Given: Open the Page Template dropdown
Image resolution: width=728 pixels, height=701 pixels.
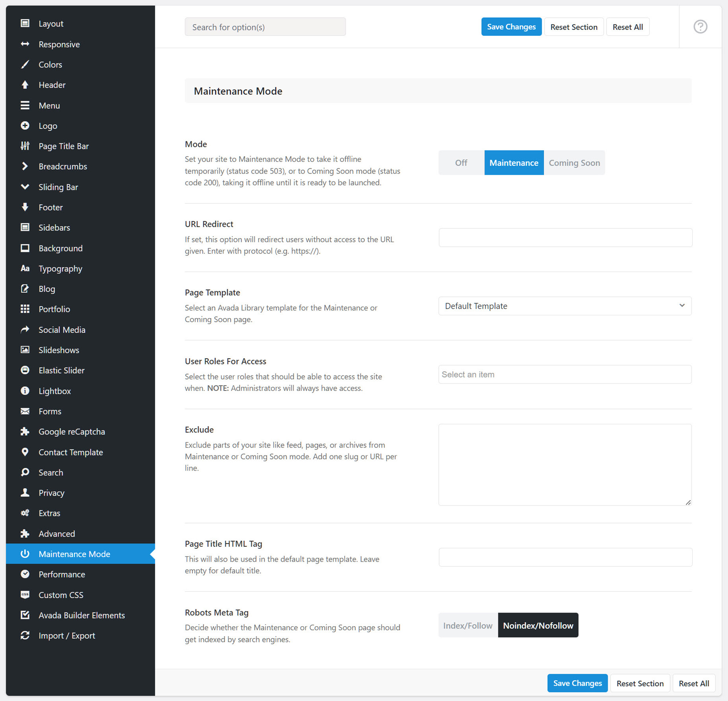Looking at the screenshot, I should (565, 306).
